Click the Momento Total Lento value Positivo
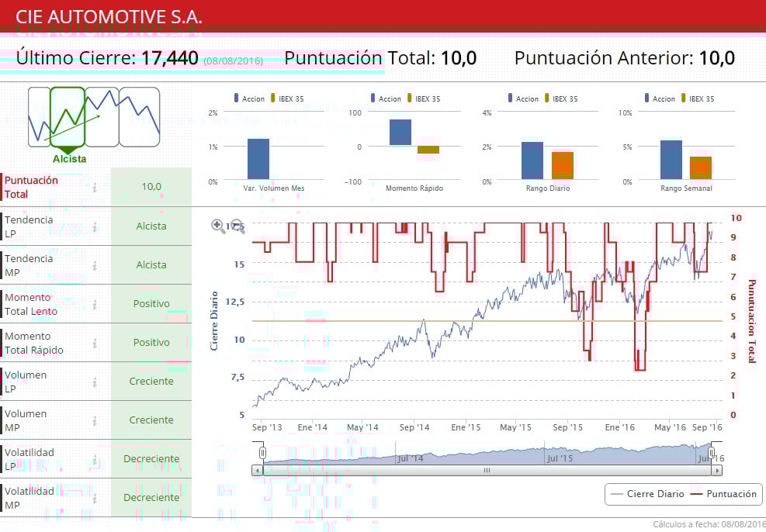 coord(151,303)
